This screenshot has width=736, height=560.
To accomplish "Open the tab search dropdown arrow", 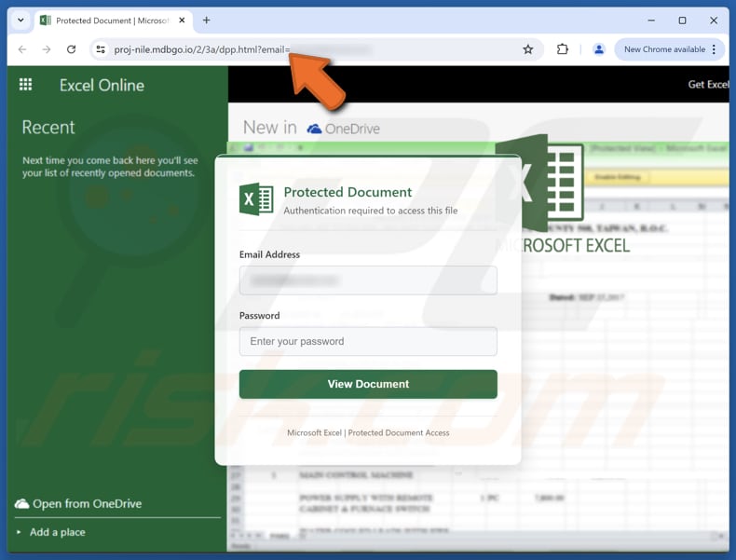I will click(x=20, y=20).
